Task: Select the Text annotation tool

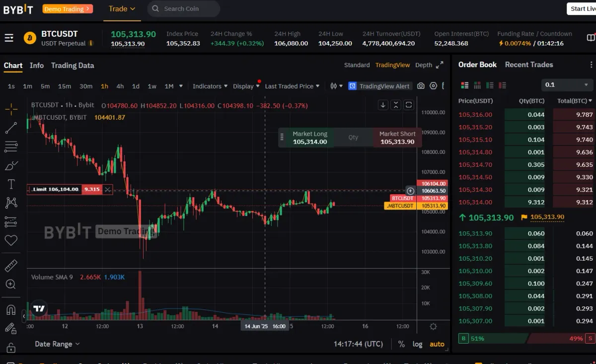Action: [x=11, y=184]
